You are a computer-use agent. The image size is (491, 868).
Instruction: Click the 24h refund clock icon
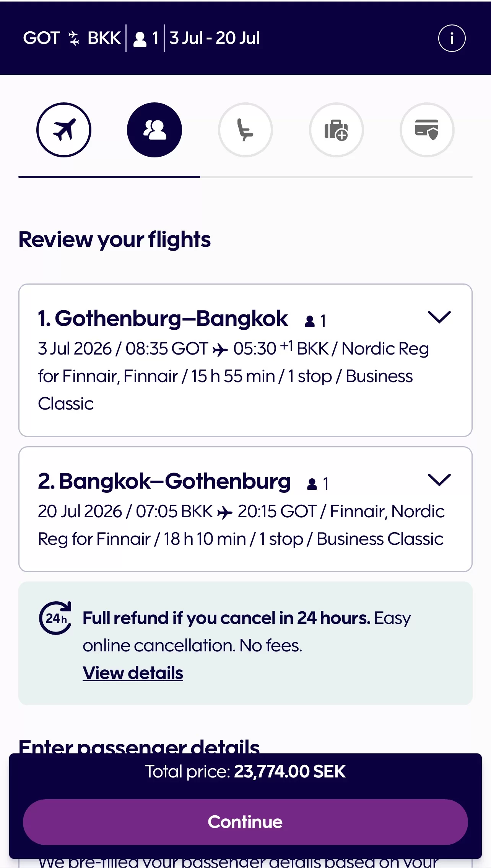55,618
